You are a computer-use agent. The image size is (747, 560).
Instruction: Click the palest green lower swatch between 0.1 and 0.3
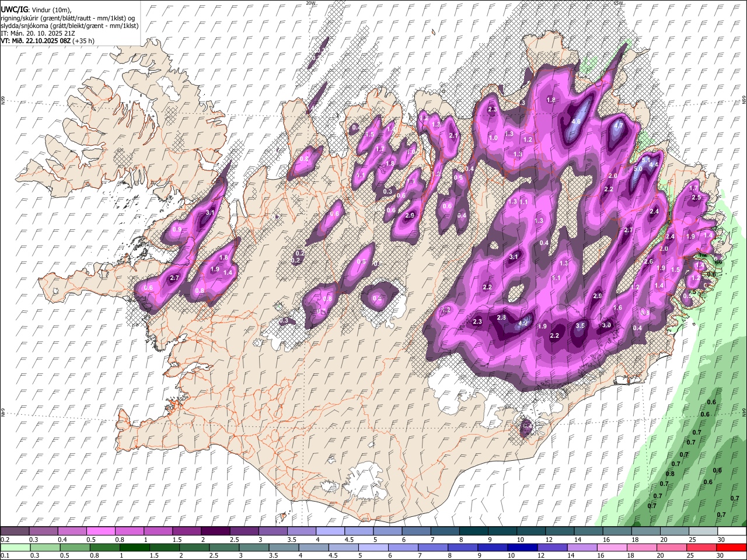(x=15, y=547)
